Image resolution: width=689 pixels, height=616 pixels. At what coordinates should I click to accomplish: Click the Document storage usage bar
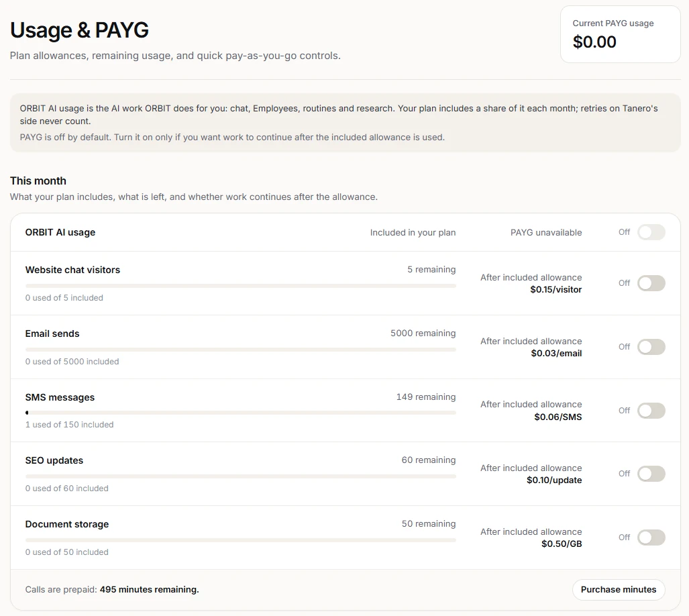241,540
